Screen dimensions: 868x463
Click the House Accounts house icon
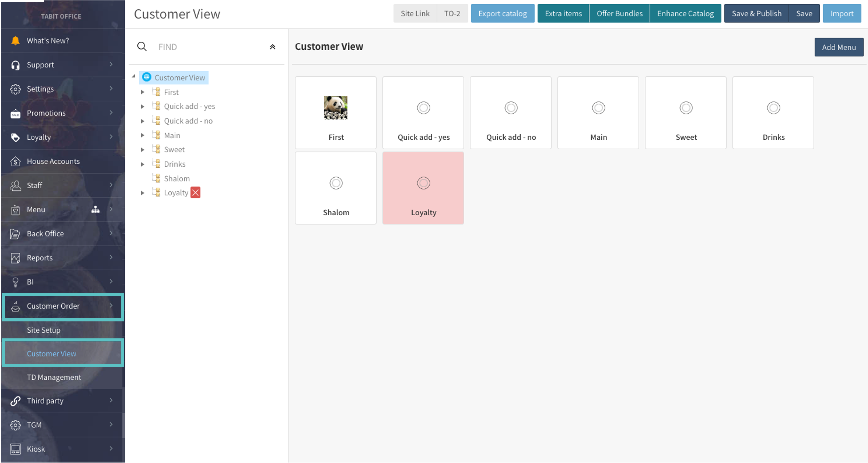[x=15, y=161]
